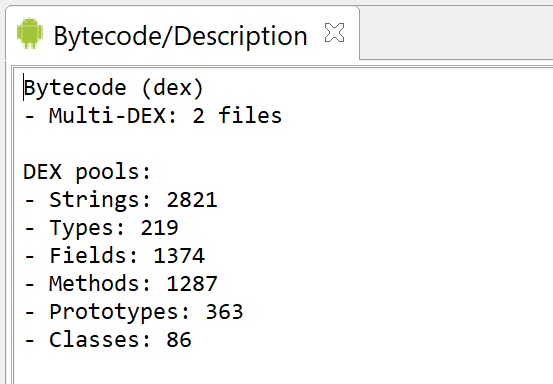Click the "(dex)" text in the first line
Screen dimensions: 553x384
click(173, 88)
